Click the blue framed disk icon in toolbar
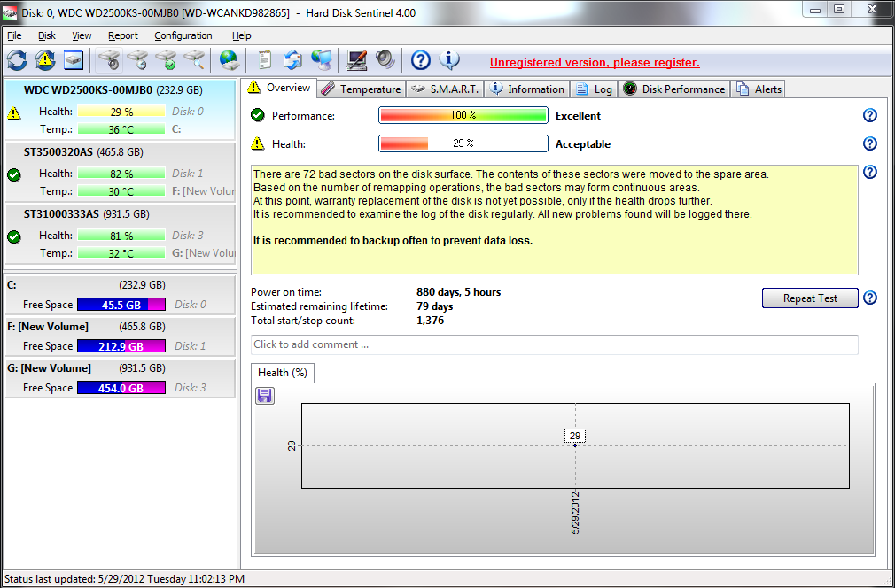 coord(74,60)
